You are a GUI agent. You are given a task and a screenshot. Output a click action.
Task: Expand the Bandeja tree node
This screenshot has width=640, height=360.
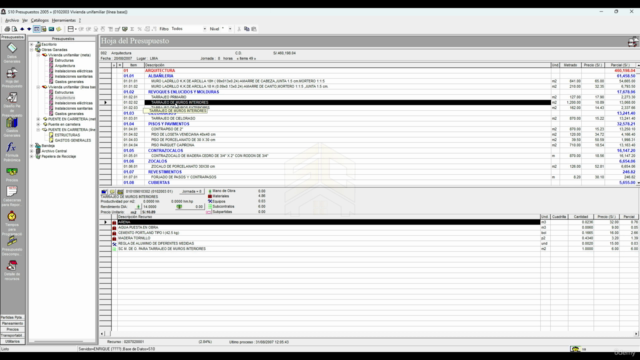coord(32,146)
